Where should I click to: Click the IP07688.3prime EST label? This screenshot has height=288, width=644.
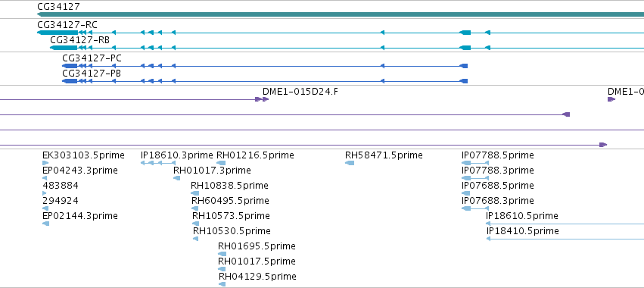click(498, 201)
